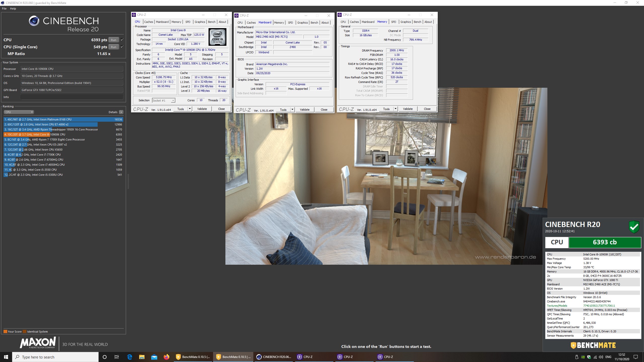The width and height of the screenshot is (644, 362).
Task: Select the Intel Core i9-10900K ranking row
Action: pyautogui.click(x=63, y=134)
